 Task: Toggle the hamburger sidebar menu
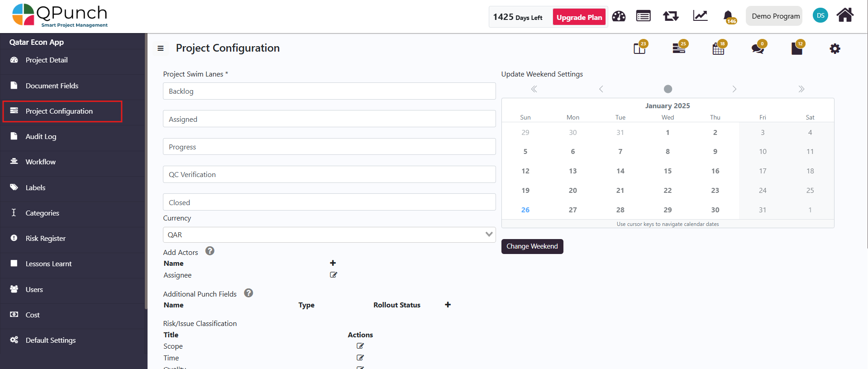pos(160,48)
